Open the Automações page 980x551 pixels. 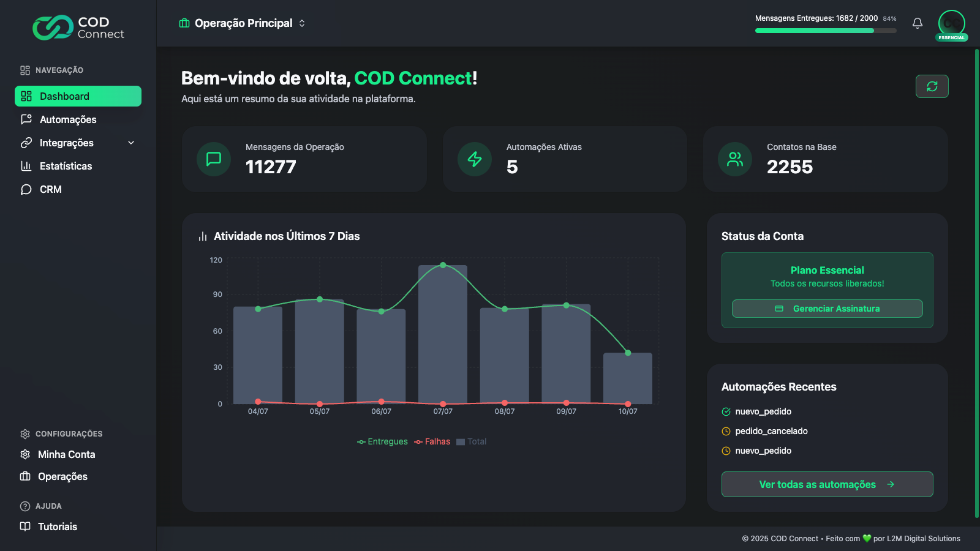pos(78,119)
